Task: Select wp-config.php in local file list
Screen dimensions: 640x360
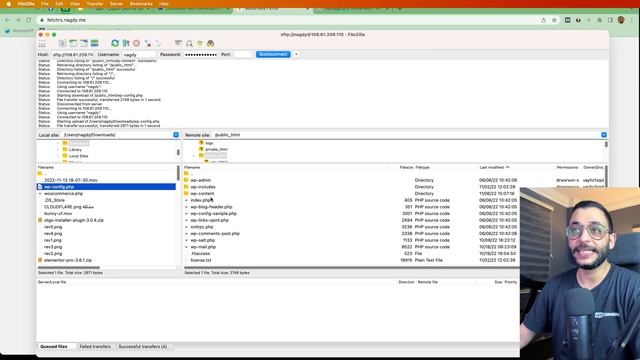Action: pyautogui.click(x=106, y=187)
